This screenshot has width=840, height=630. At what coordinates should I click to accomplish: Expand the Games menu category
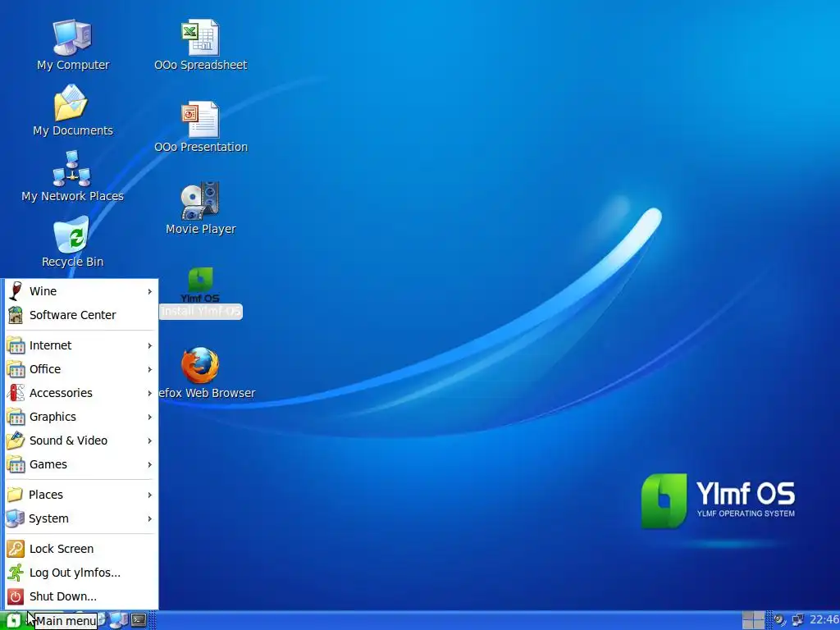[81, 464]
